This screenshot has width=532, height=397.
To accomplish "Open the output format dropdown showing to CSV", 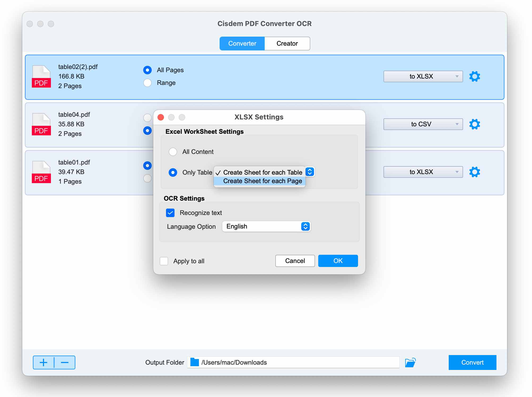I will [423, 124].
